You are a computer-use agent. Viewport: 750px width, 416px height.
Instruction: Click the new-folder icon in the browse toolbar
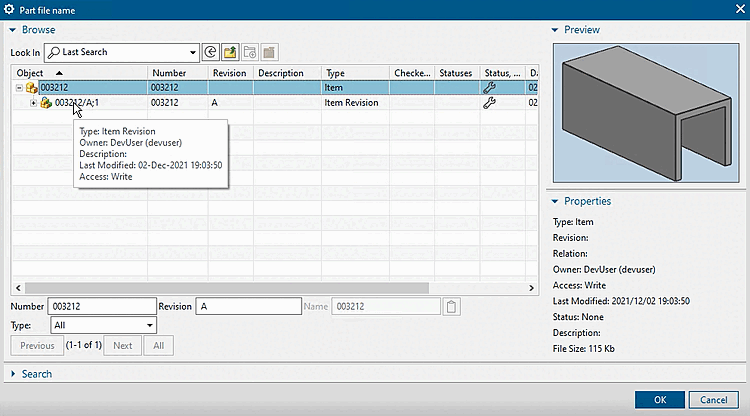point(250,52)
